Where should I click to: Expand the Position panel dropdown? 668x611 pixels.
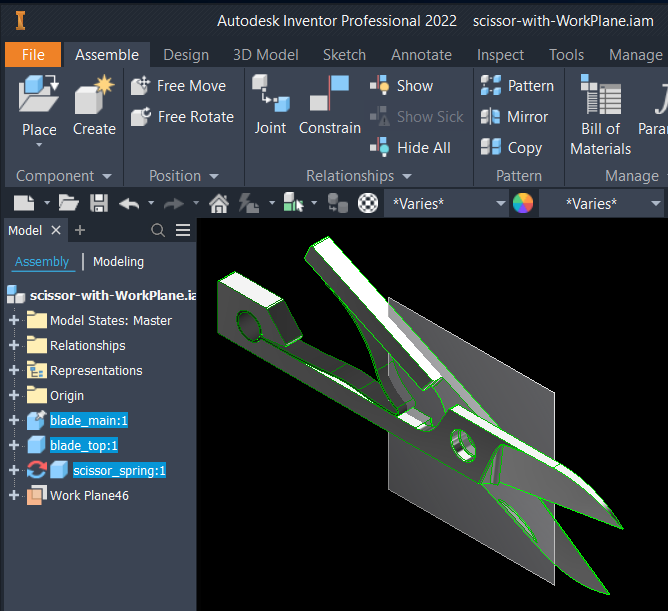(x=214, y=176)
